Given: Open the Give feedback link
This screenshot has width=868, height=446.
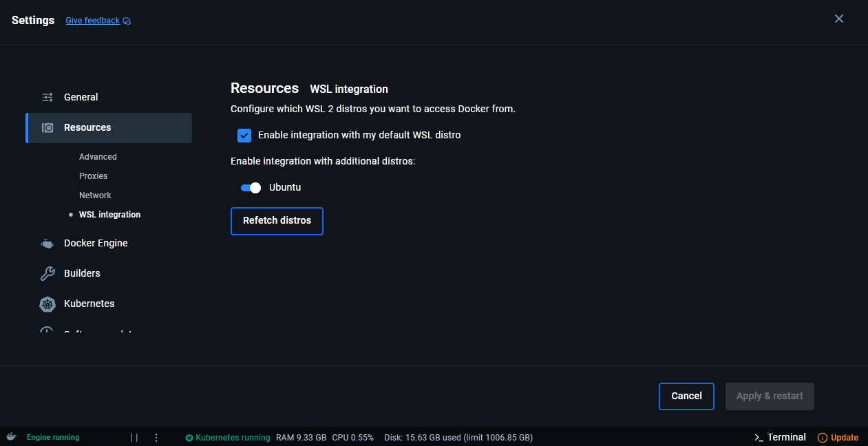Looking at the screenshot, I should 92,21.
